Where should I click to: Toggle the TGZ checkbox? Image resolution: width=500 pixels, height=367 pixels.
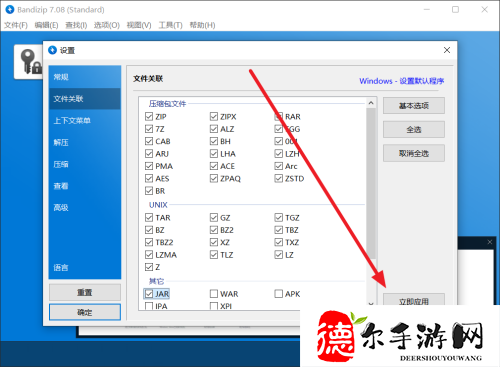(278, 217)
